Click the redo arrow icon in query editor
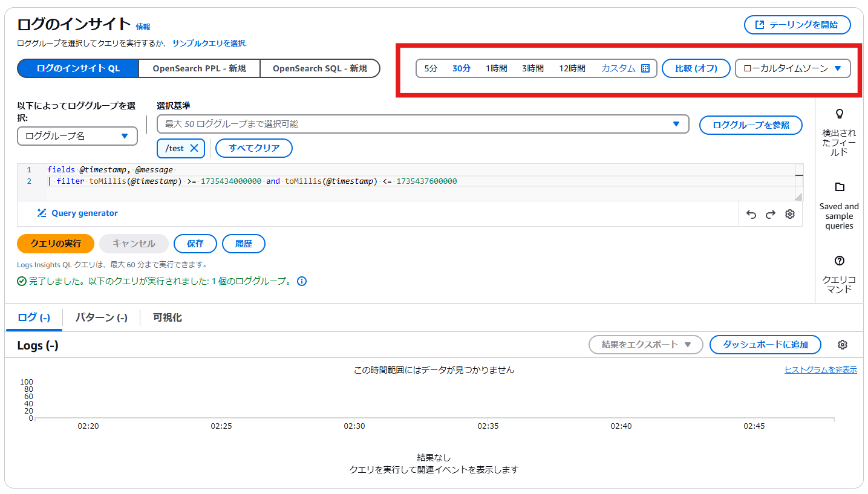The width and height of the screenshot is (868, 494). [771, 214]
